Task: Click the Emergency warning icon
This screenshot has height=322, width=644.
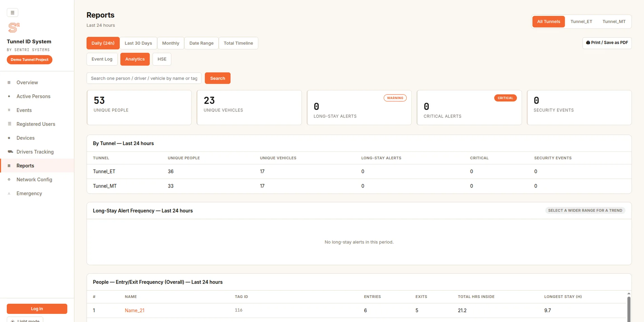Action: point(9,194)
